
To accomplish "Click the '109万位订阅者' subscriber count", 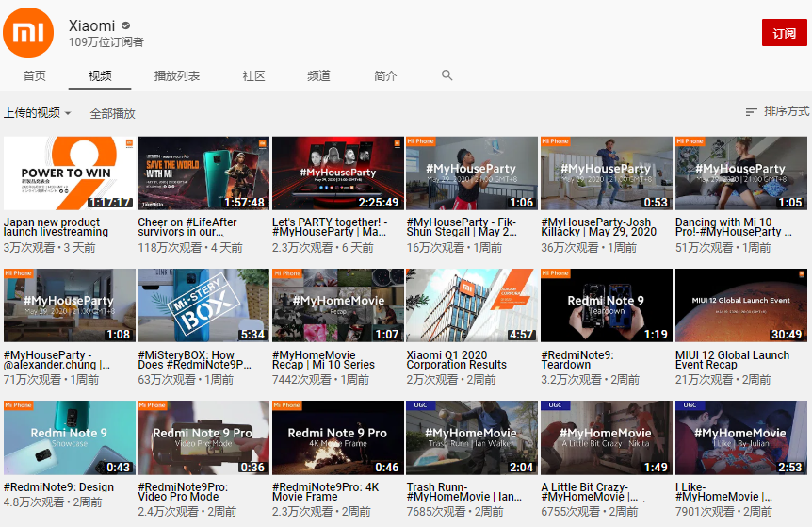I will [106, 42].
